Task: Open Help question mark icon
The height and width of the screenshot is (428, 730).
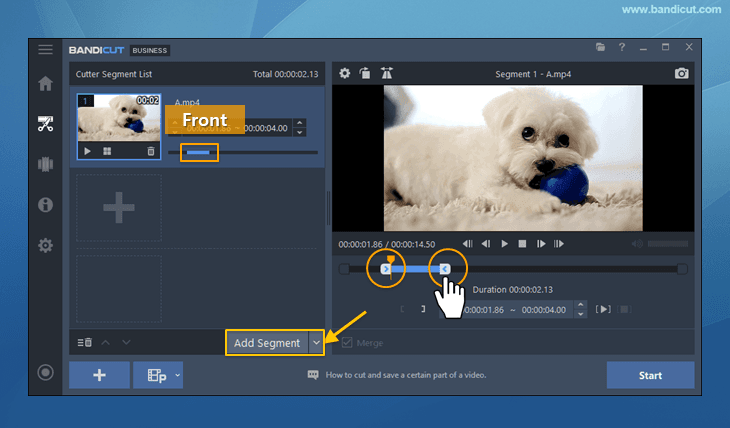Action: 622,47
